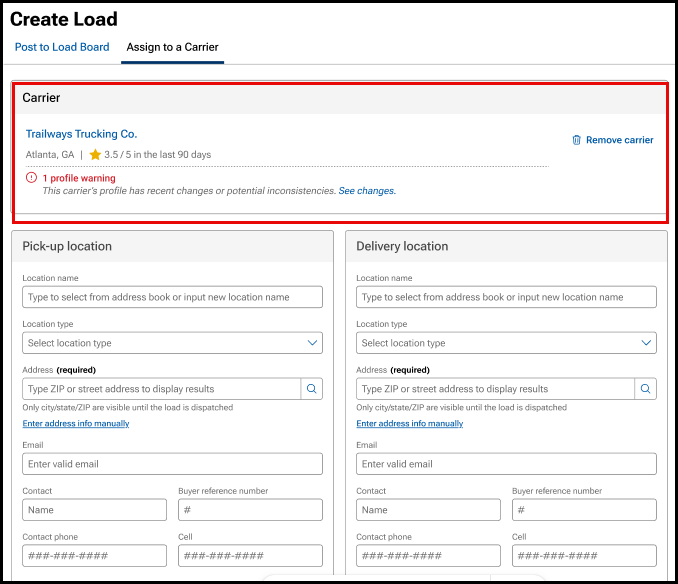Click Enter address info manually under Delivery
678x584 pixels.
click(410, 424)
